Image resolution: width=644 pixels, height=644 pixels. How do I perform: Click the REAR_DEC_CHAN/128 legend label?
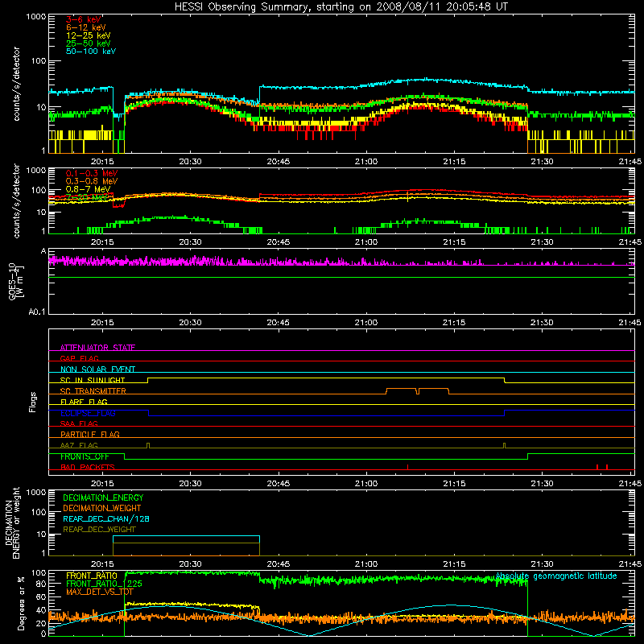(x=106, y=518)
